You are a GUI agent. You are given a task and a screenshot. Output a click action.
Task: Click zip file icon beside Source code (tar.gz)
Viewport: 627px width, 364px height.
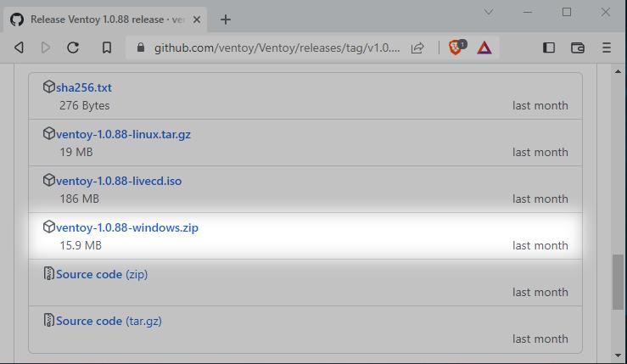(x=48, y=320)
